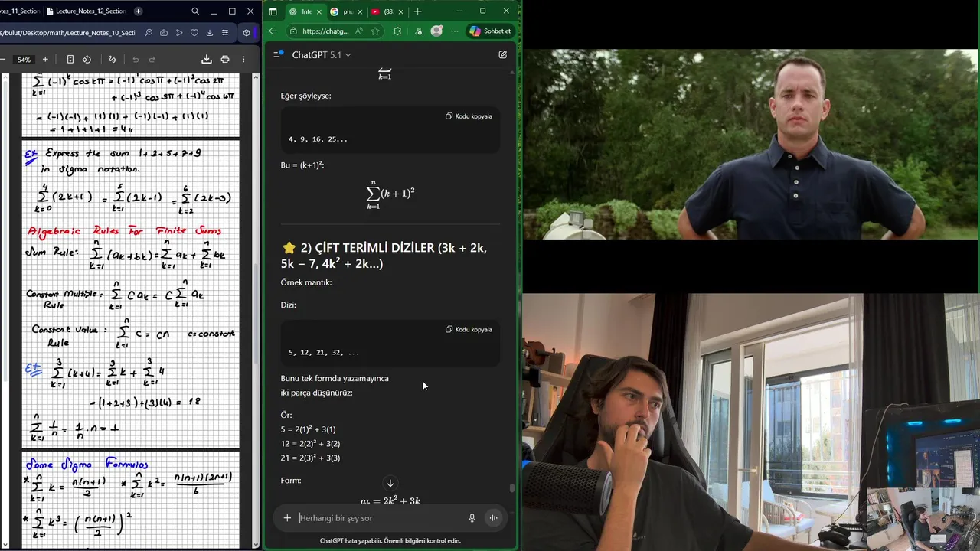The height and width of the screenshot is (551, 980).
Task: Expand the ChatGPT 5.1 model selector
Action: 322,54
